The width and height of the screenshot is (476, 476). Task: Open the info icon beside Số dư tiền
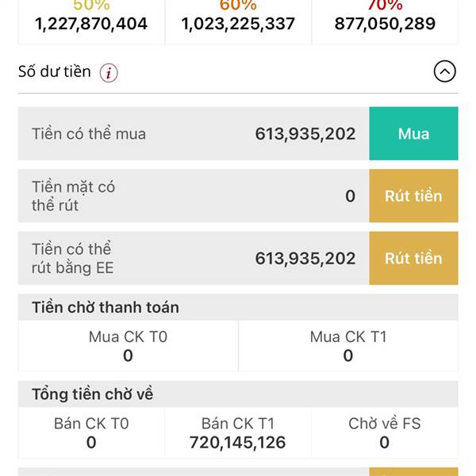109,72
